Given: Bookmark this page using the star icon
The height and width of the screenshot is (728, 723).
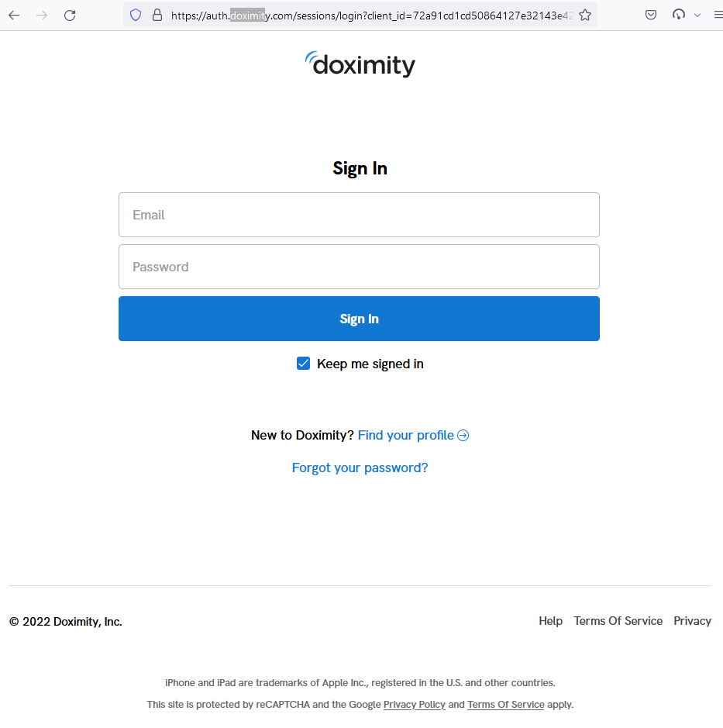Looking at the screenshot, I should 585,14.
